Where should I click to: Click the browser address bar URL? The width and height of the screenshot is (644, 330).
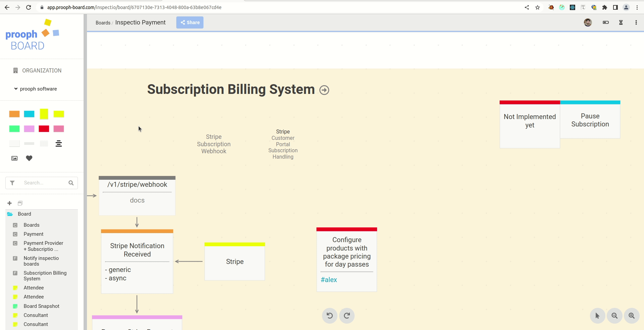(134, 7)
